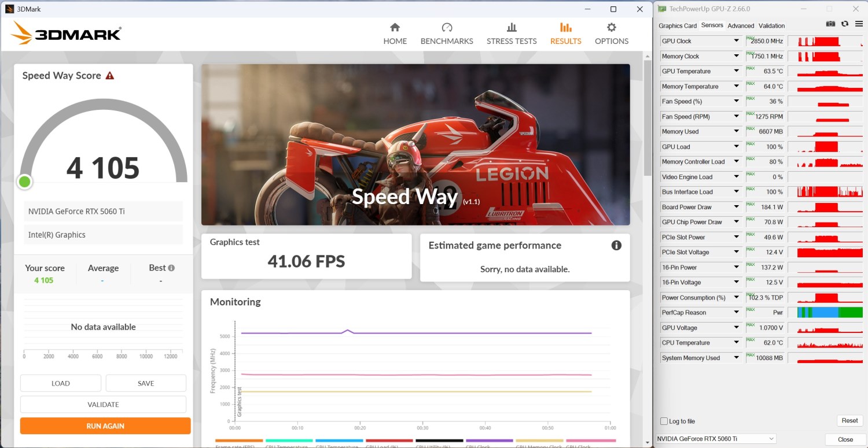This screenshot has width=868, height=448.
Task: Click the GPU-Z title bar app icon
Action: click(x=662, y=9)
